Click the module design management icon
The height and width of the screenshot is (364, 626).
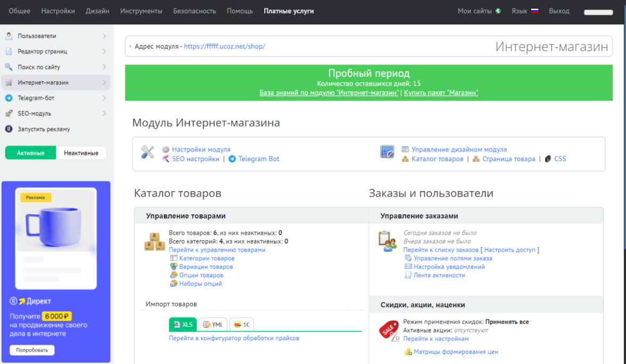coord(387,152)
